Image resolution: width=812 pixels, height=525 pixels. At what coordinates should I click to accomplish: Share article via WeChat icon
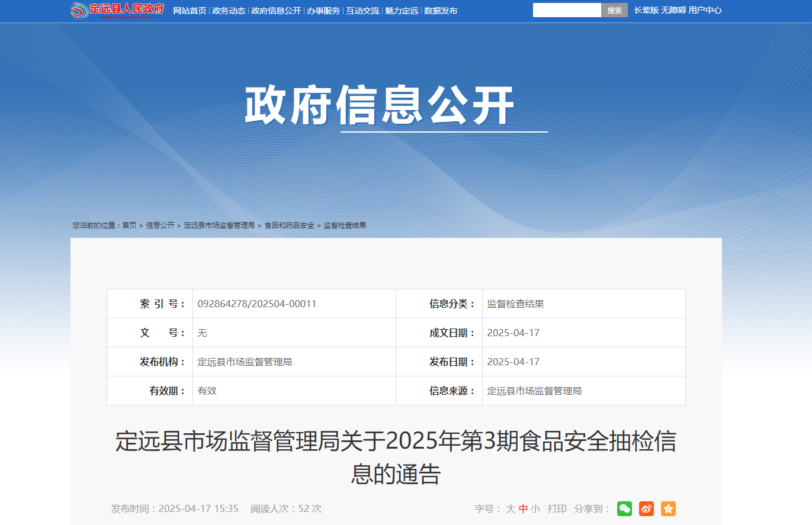coord(624,508)
